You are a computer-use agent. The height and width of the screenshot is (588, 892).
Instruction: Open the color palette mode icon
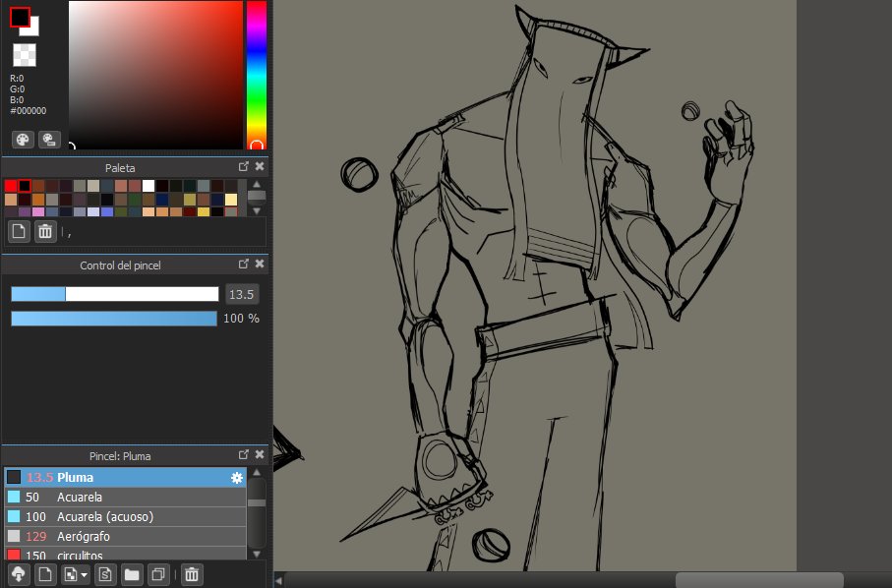click(x=23, y=140)
